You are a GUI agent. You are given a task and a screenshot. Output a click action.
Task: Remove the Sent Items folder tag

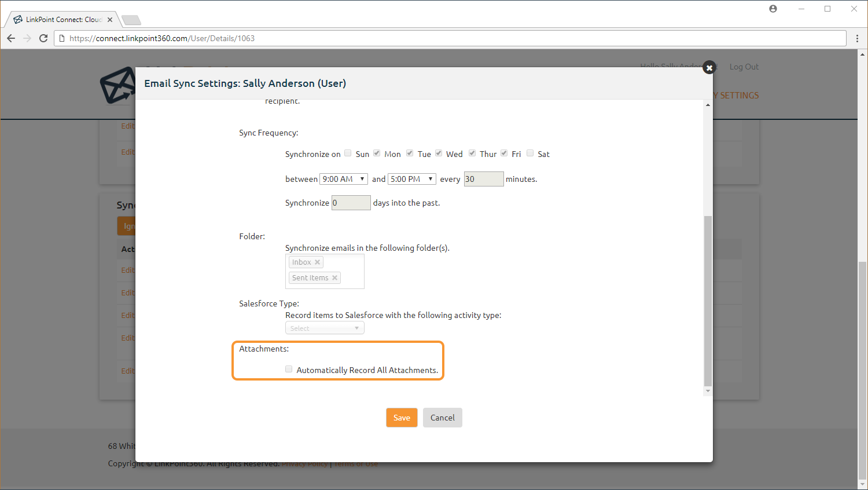click(334, 278)
